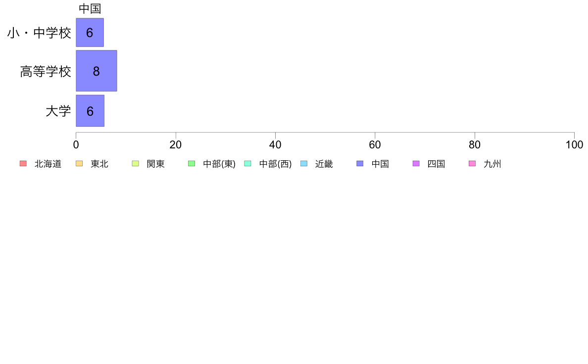Click the 中部(西) teal legend swatch
The image size is (588, 364).
pos(247,163)
